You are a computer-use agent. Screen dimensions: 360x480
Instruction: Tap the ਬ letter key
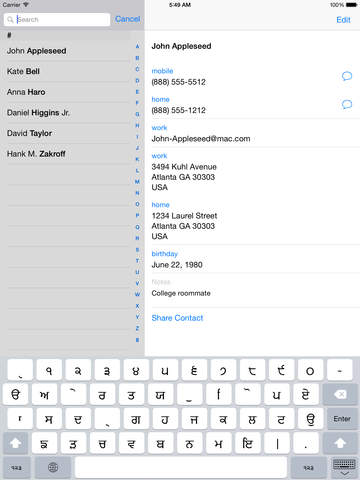click(160, 443)
